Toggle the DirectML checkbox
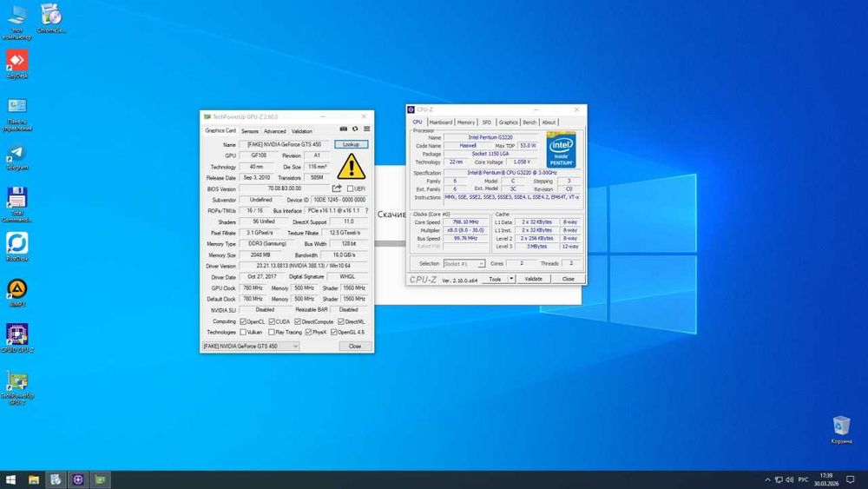This screenshot has width=868, height=489. point(341,321)
